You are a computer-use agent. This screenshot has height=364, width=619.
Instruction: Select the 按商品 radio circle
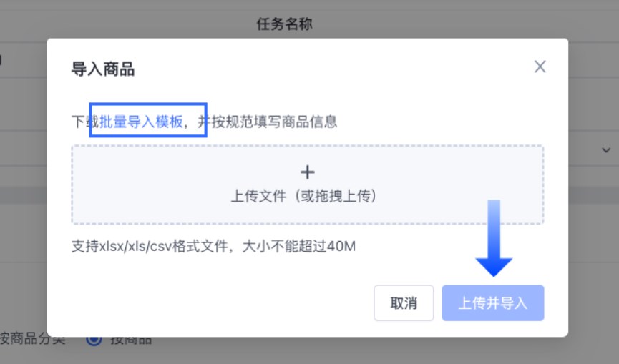[x=94, y=339]
